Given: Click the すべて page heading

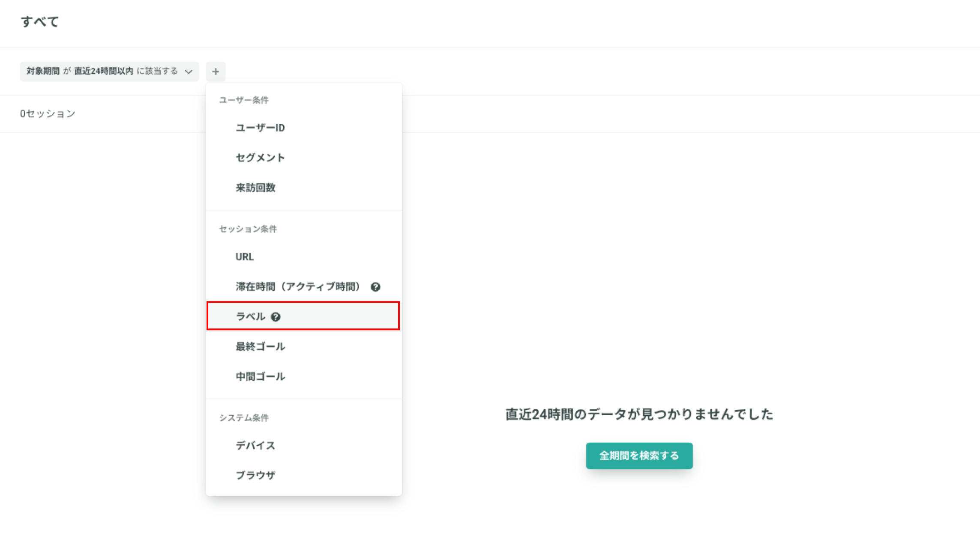Looking at the screenshot, I should 40,21.
